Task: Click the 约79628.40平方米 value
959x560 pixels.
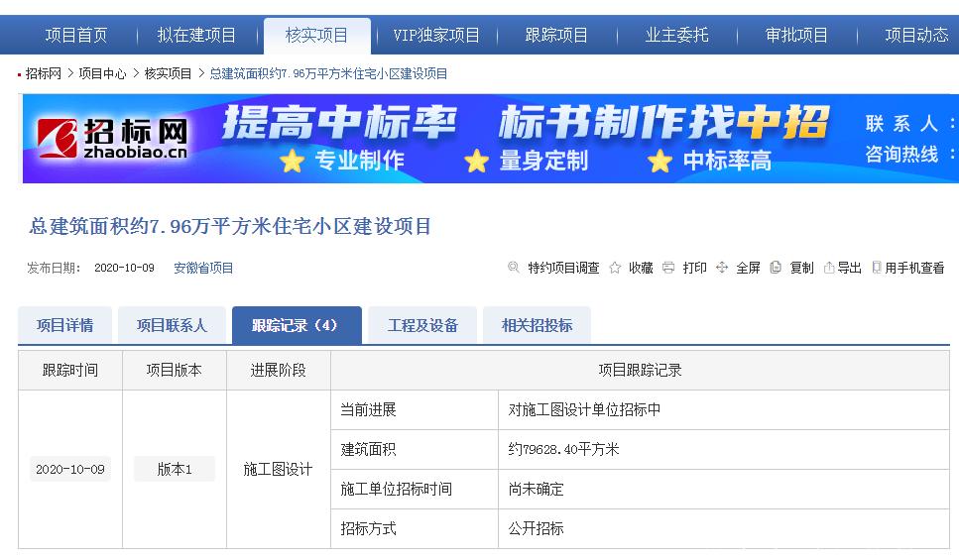Action: pos(563,449)
